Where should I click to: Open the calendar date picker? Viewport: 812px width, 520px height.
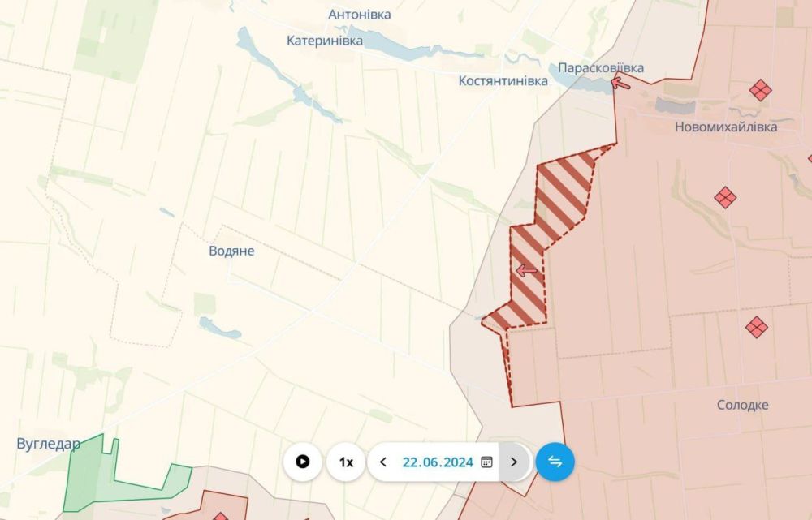pos(486,462)
